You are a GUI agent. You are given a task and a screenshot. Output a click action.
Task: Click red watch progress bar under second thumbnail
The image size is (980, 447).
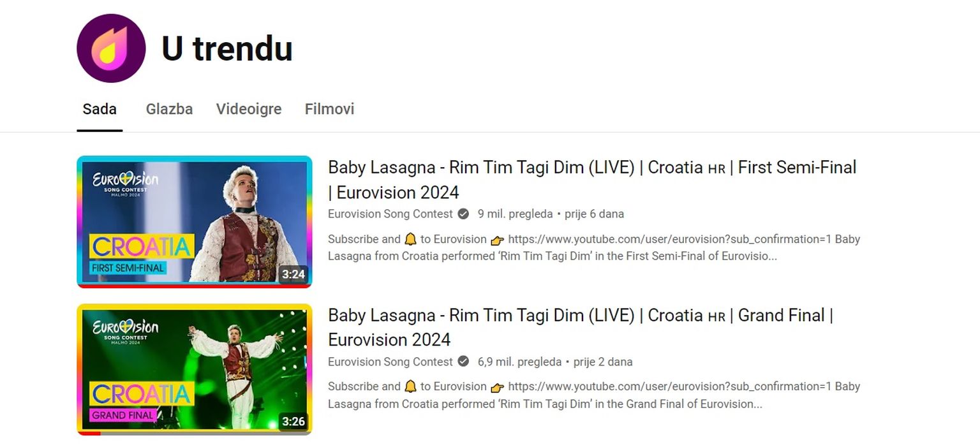(x=89, y=434)
